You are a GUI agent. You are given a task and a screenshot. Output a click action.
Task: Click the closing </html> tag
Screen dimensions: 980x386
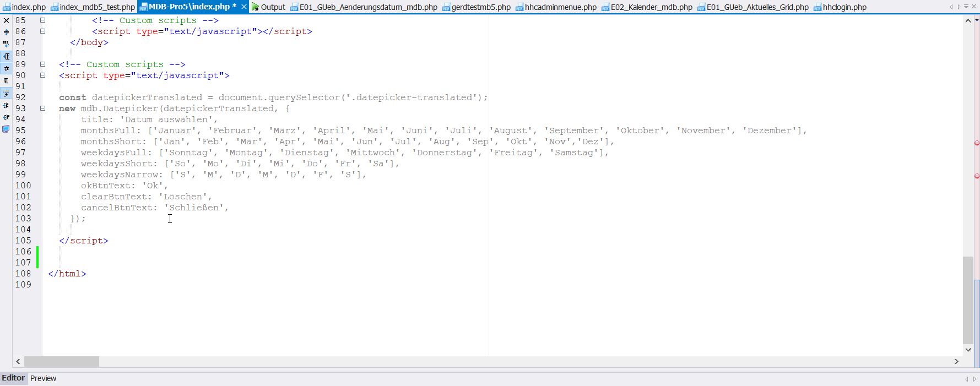click(67, 274)
